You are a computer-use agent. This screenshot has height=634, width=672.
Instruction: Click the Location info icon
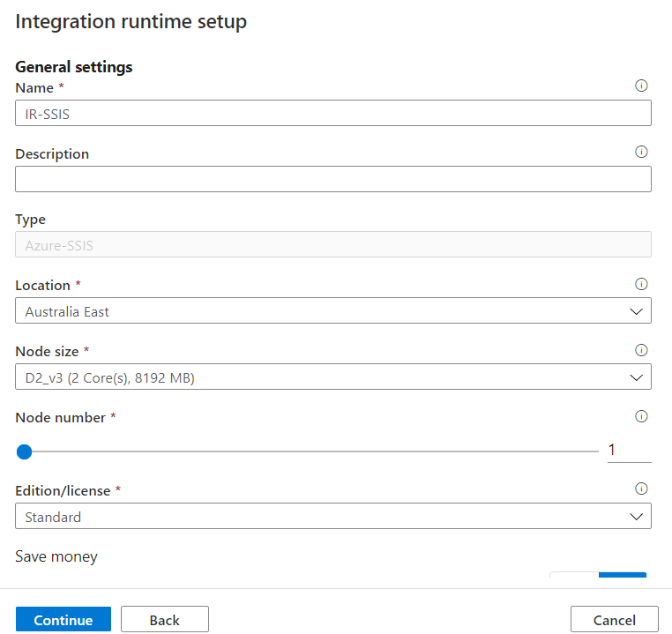(641, 284)
